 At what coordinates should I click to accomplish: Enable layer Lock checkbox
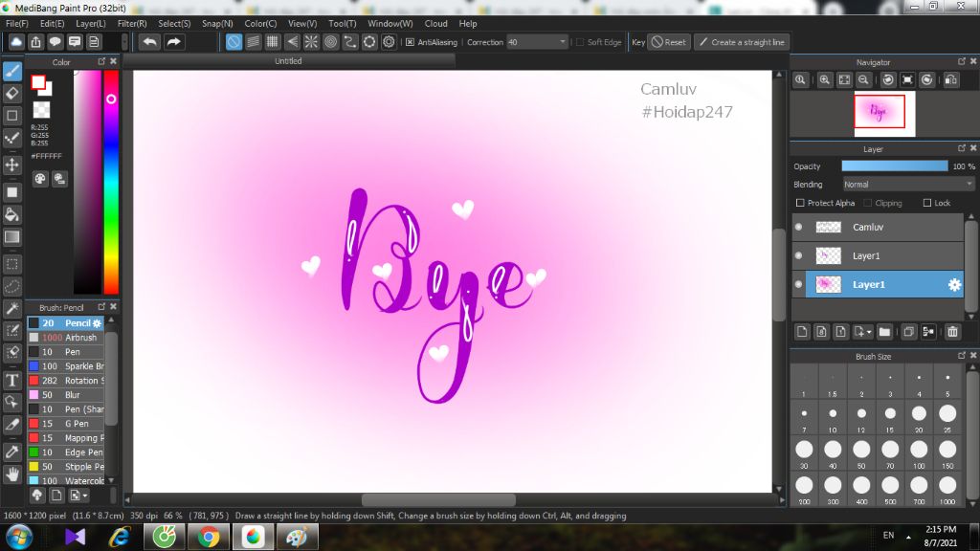[x=927, y=203]
